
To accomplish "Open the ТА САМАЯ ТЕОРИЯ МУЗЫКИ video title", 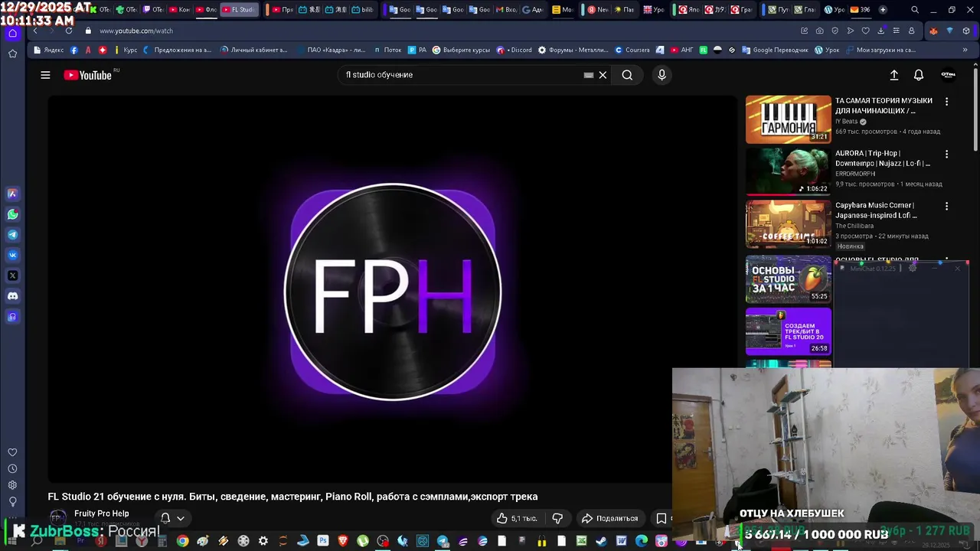I will pos(884,106).
